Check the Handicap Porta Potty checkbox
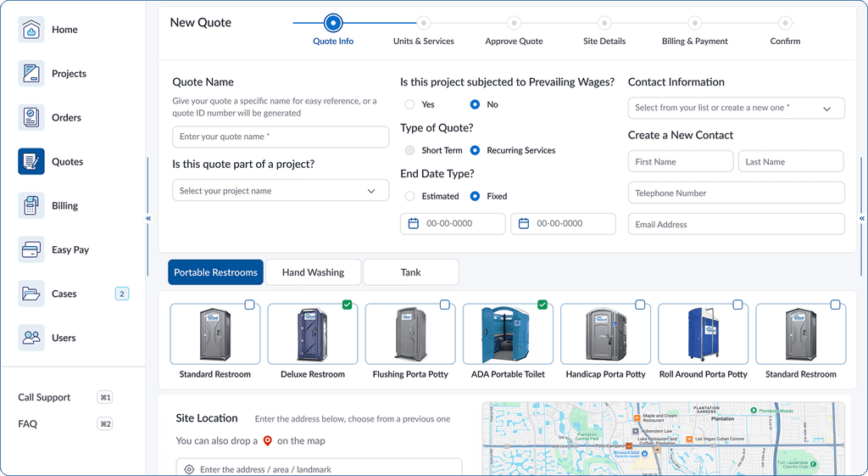868x476 pixels. (x=640, y=305)
